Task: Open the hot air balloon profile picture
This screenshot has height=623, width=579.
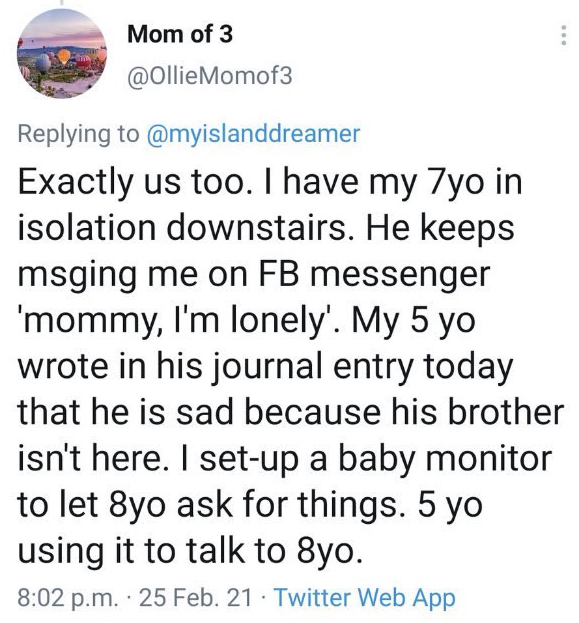Action: click(62, 54)
